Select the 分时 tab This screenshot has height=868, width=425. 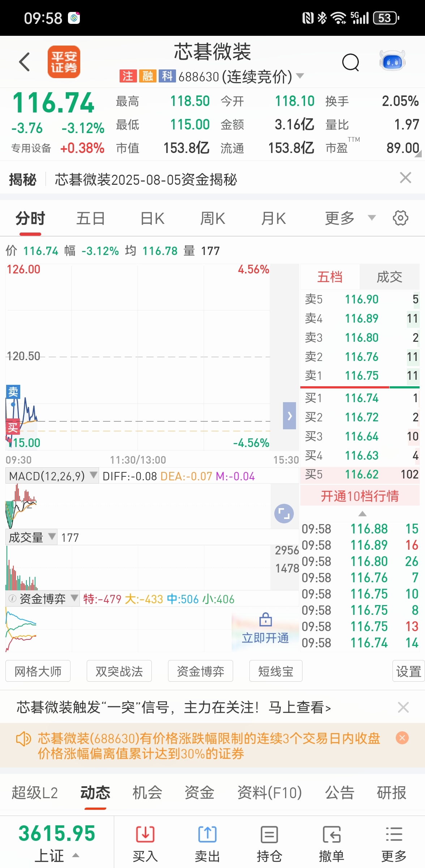pos(30,218)
